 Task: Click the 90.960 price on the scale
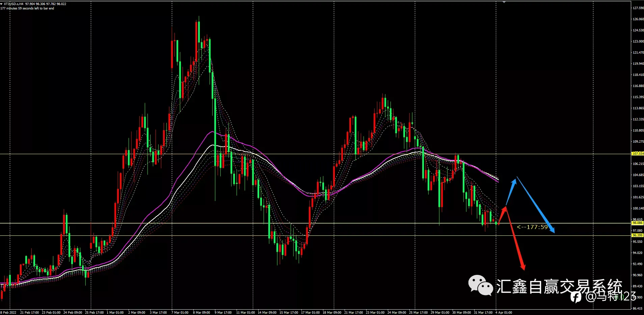click(x=638, y=275)
